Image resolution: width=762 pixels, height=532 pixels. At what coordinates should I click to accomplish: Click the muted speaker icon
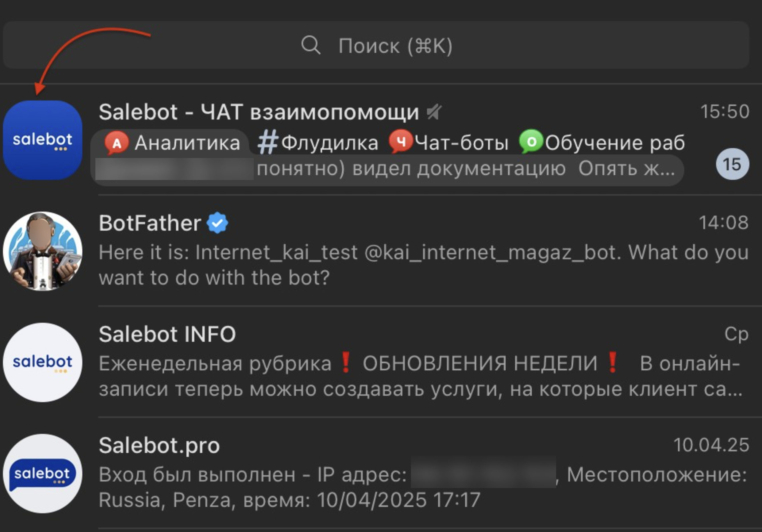click(434, 112)
